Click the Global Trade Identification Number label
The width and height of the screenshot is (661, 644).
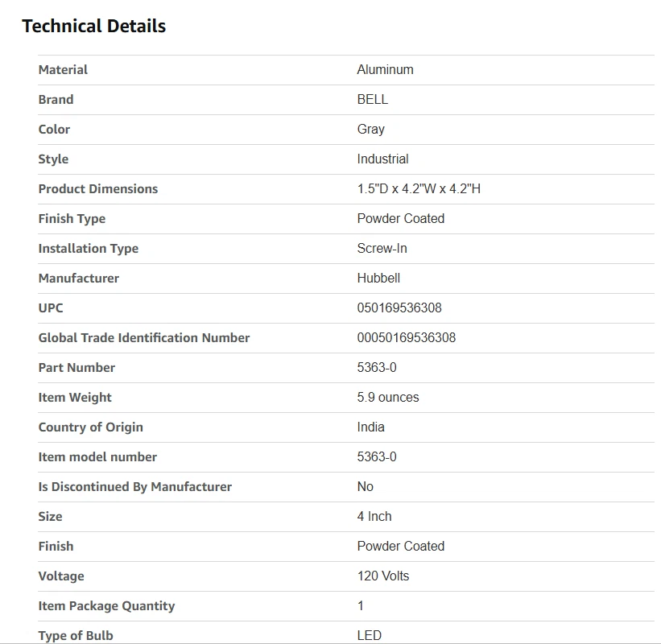[x=144, y=338]
